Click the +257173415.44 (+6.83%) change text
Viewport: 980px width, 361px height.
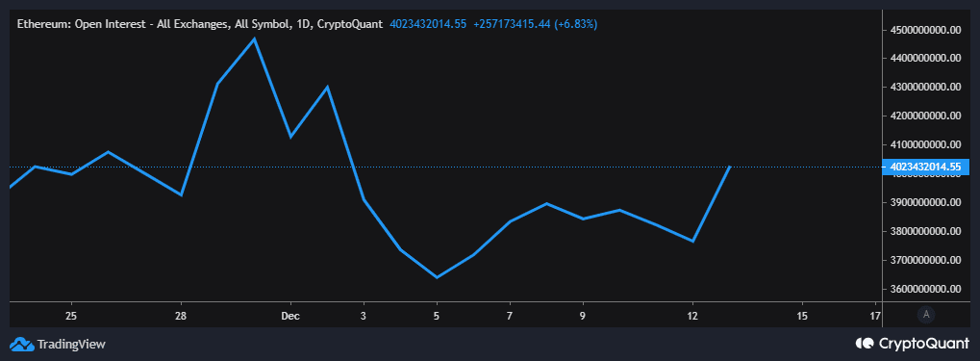535,24
